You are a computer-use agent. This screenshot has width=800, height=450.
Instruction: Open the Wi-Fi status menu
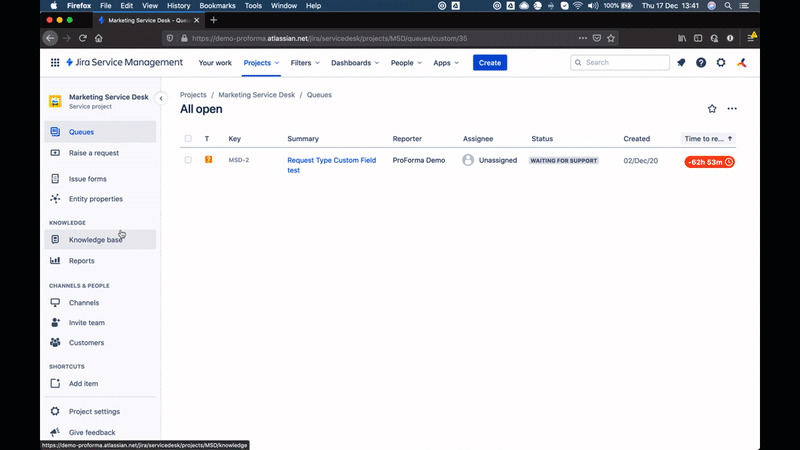pos(578,6)
